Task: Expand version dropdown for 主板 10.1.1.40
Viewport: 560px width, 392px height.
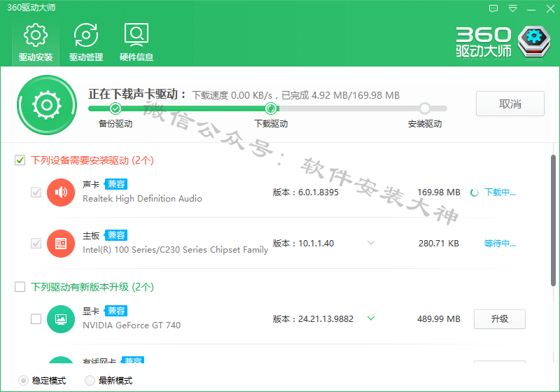Action: 371,243
